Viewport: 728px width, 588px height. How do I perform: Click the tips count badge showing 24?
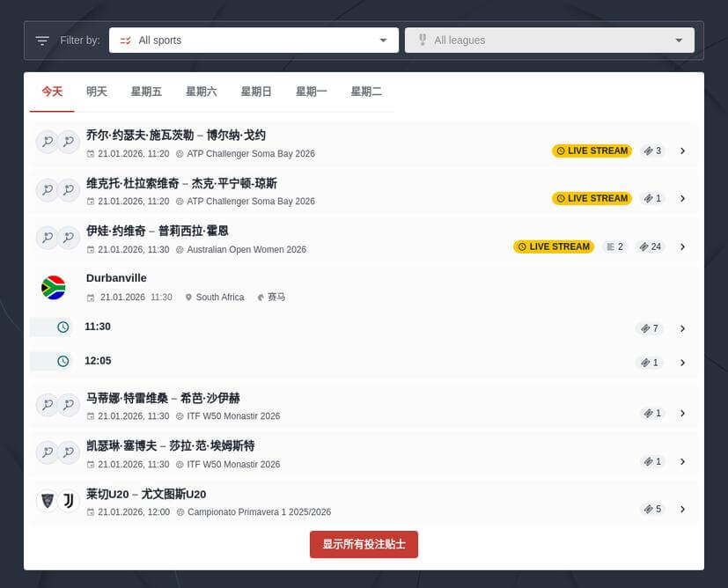650,246
